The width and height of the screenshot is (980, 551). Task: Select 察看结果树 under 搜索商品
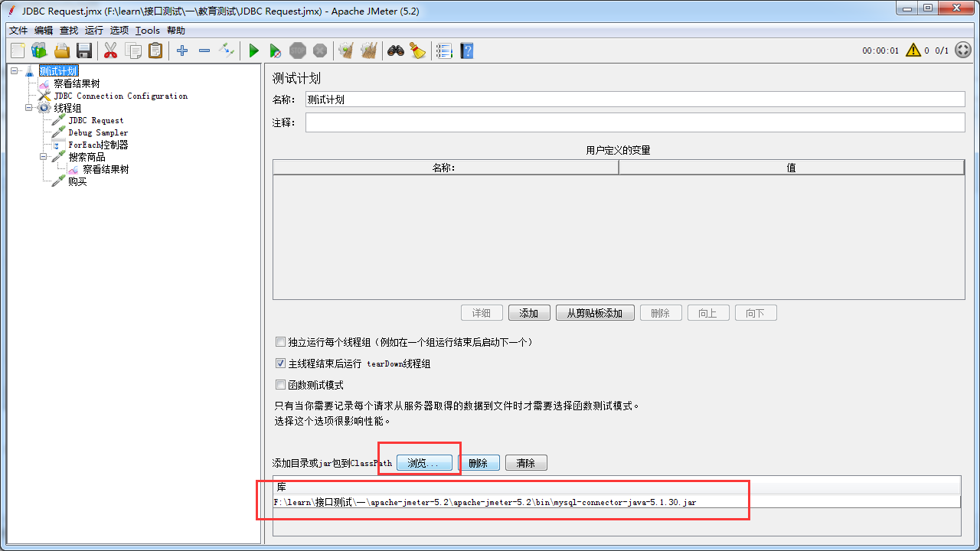106,169
